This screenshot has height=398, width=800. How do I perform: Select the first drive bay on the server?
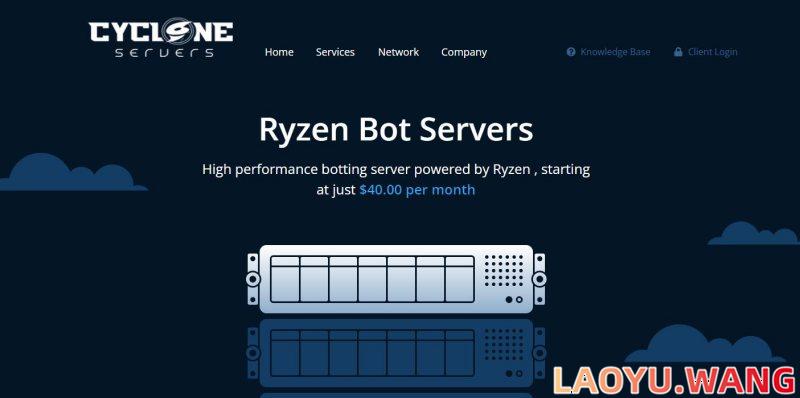pos(285,279)
